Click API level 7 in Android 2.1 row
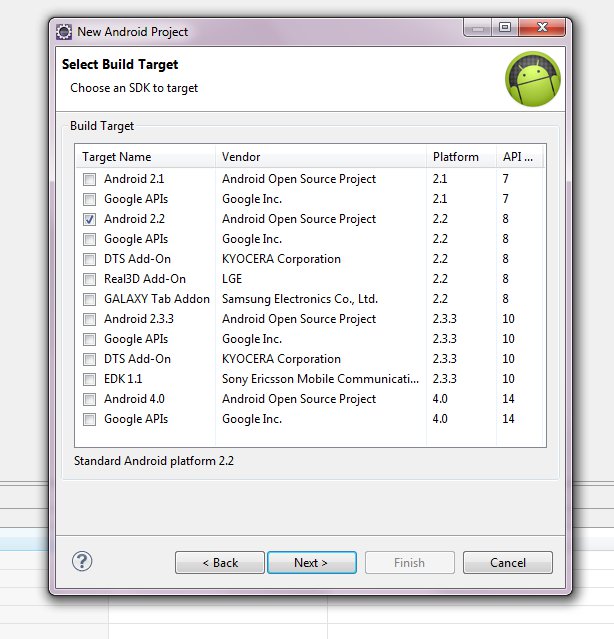The width and height of the screenshot is (614, 639). click(x=505, y=179)
